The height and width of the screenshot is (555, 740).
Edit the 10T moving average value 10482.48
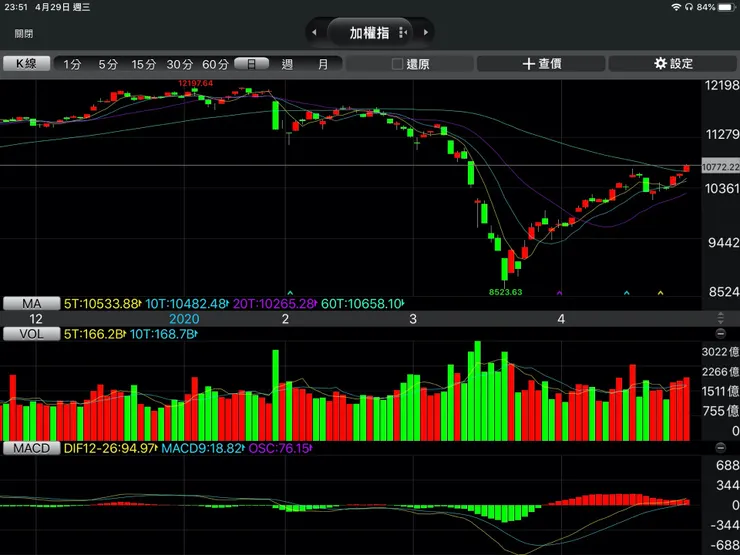tap(187, 303)
